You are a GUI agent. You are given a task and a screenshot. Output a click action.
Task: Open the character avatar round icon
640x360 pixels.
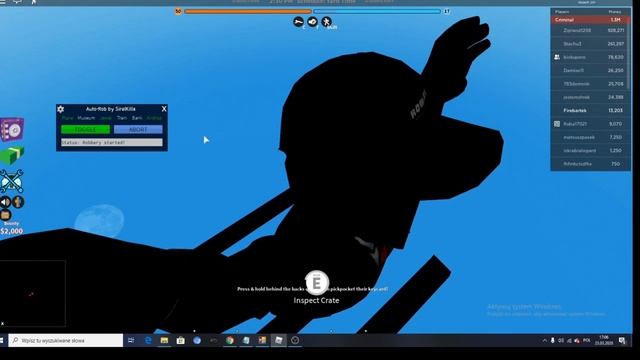tap(18, 202)
